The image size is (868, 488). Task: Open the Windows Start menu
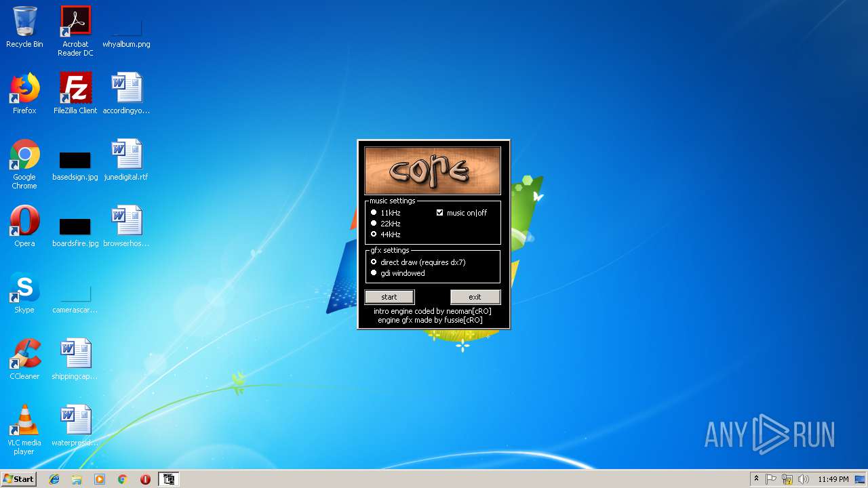click(x=19, y=479)
